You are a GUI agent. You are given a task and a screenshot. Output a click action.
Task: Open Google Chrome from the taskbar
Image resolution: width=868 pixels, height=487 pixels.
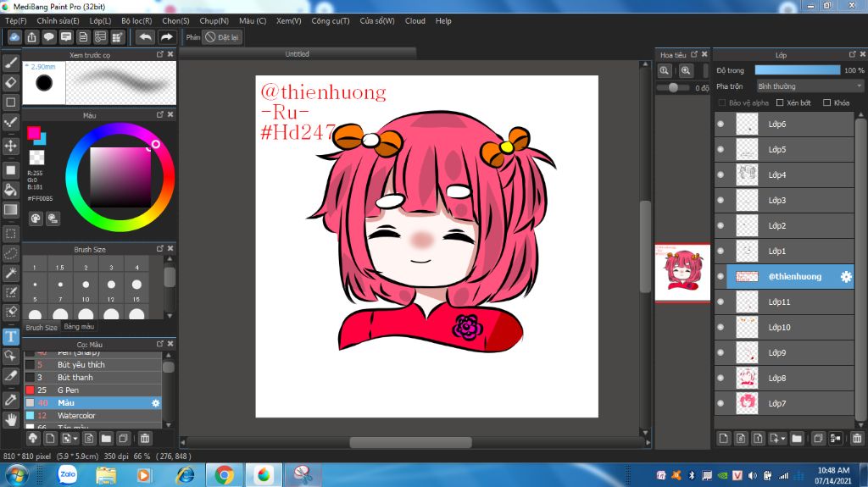coord(224,475)
